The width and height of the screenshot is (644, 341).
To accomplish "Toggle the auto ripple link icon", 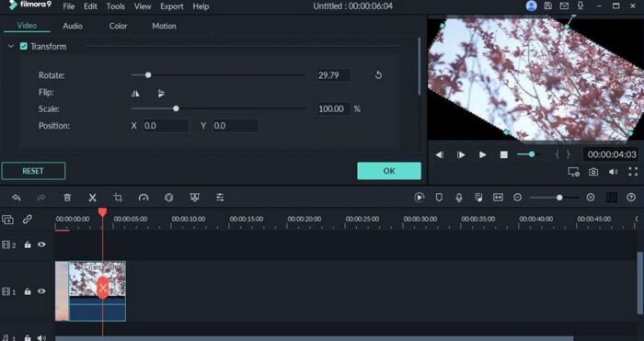I will pos(28,219).
